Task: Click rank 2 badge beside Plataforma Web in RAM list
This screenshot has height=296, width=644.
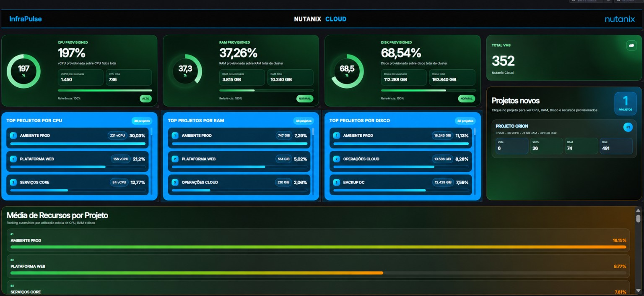Action: pos(175,159)
